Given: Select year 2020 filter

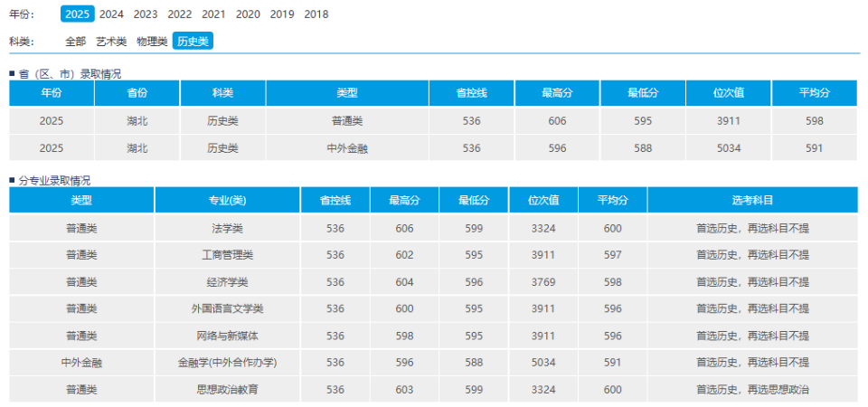Looking at the screenshot, I should tap(248, 14).
